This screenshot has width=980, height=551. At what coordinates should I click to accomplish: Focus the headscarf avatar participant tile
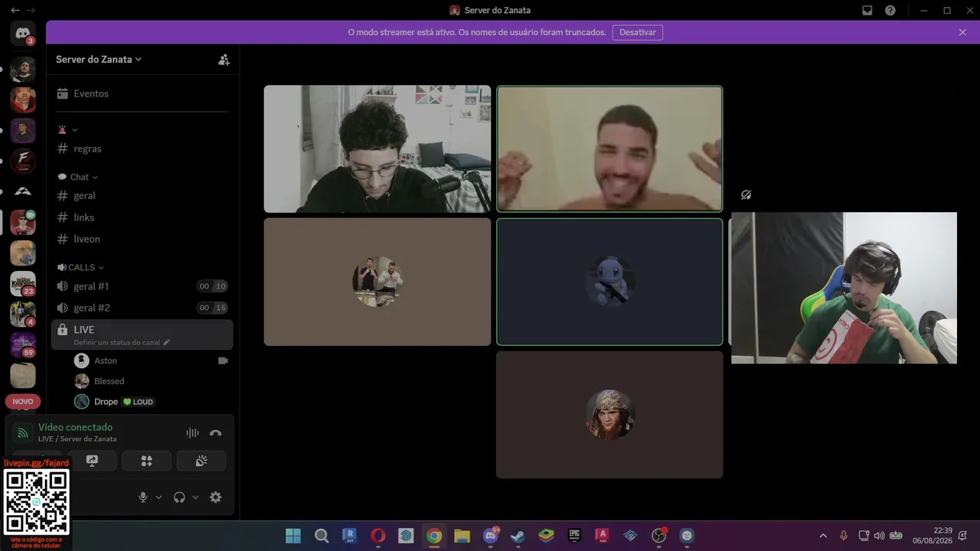click(609, 415)
